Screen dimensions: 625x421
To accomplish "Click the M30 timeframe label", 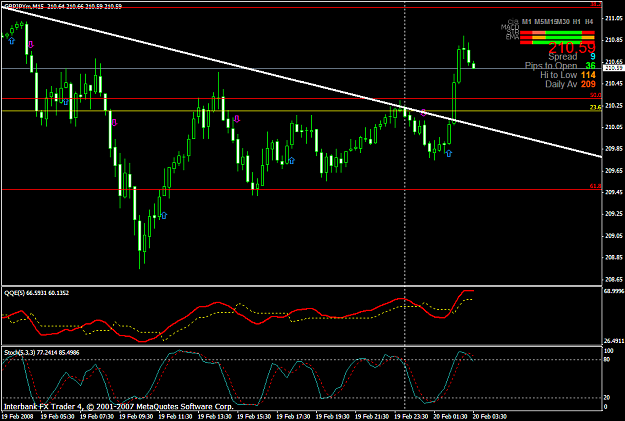I will point(563,22).
